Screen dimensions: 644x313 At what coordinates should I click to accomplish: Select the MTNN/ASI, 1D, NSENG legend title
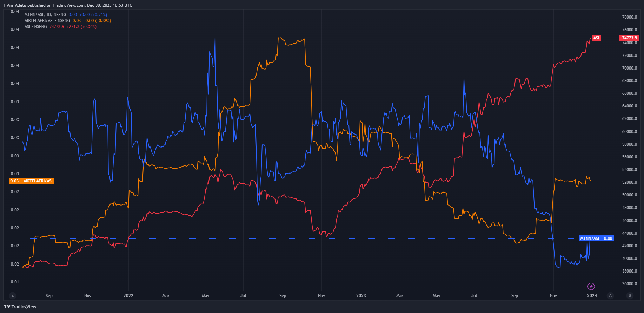[x=45, y=15]
